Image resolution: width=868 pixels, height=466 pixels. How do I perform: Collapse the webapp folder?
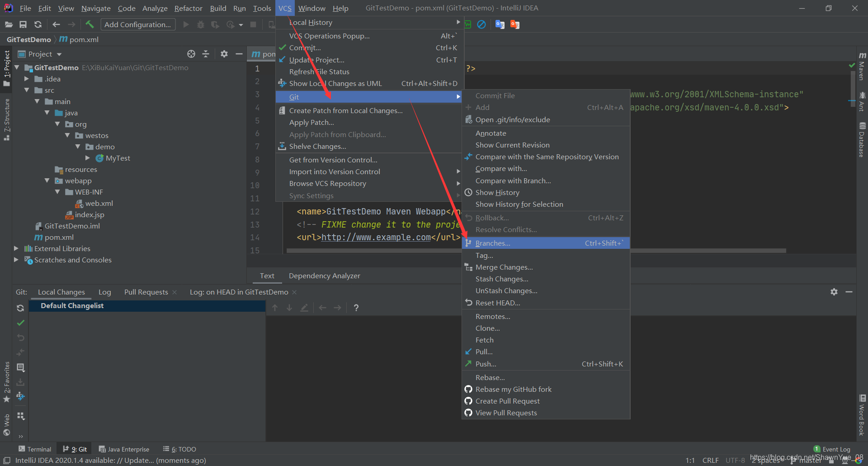[x=47, y=181]
